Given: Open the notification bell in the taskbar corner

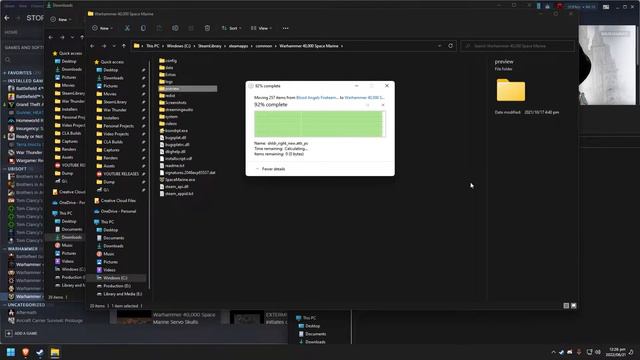Looking at the screenshot, I should coord(631,352).
